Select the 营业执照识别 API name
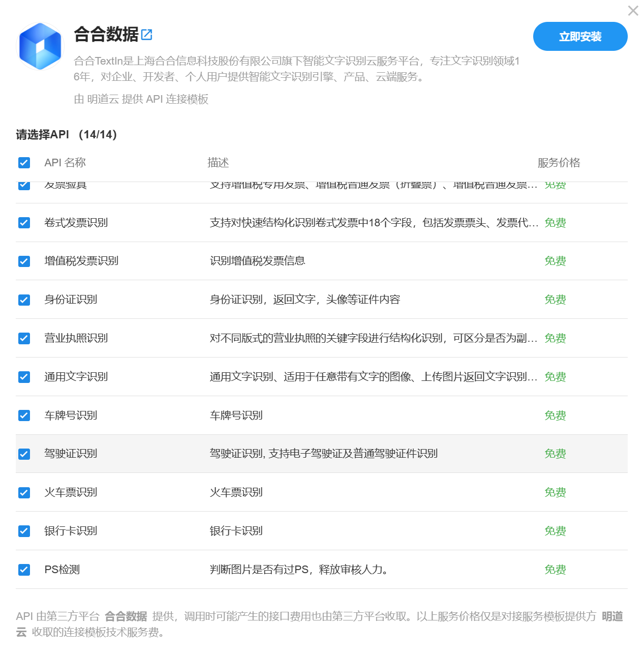 pyautogui.click(x=76, y=338)
